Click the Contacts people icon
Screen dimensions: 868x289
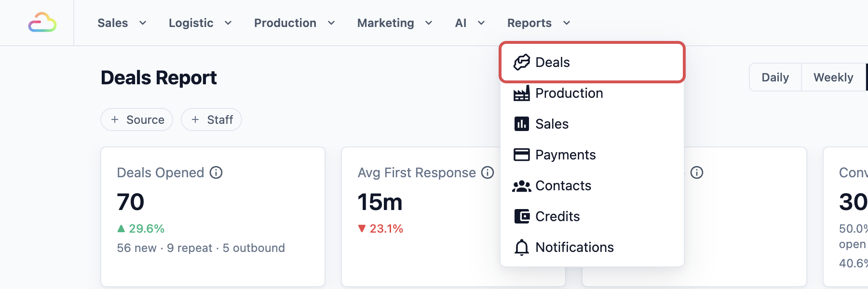[521, 186]
